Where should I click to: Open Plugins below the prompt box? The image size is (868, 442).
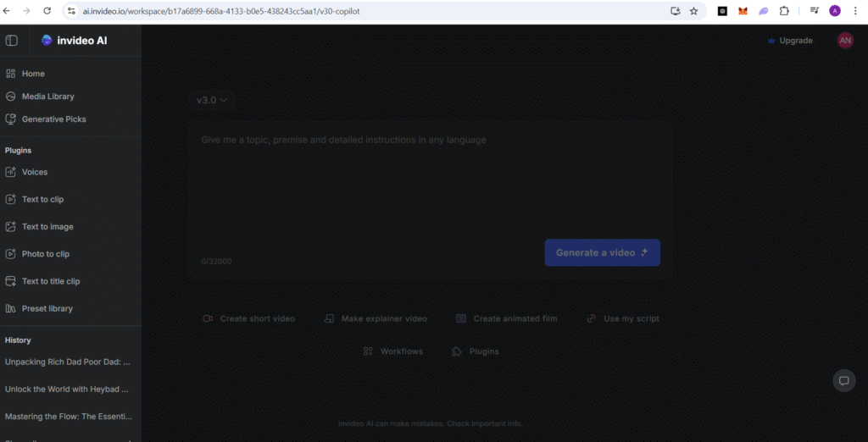[x=476, y=351]
